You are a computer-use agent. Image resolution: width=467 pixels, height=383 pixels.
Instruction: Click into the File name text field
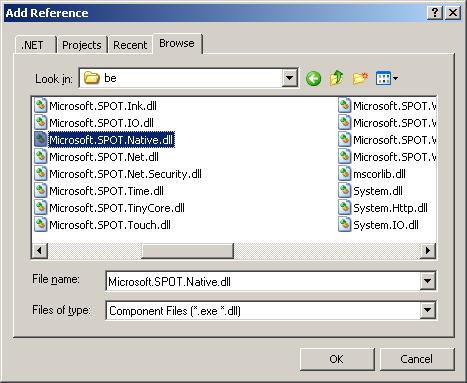click(x=263, y=281)
